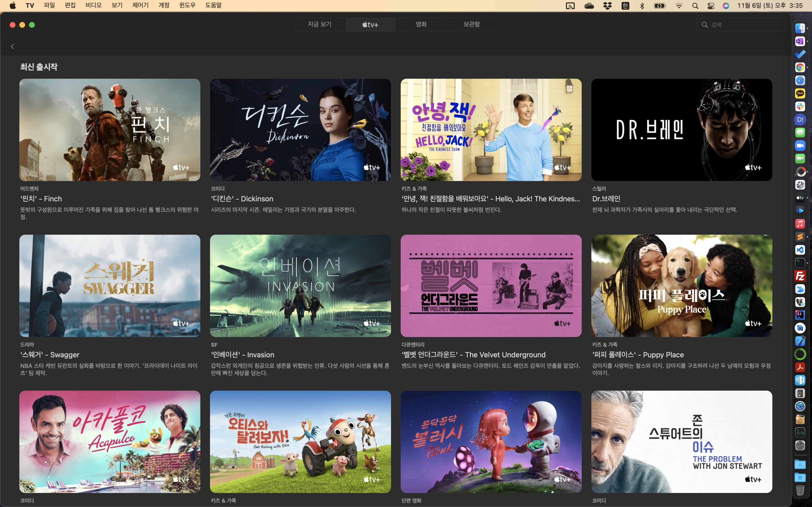Screen dimensions: 812x507
Task: Click the Wi-Fi status icon
Action: pyautogui.click(x=679, y=6)
